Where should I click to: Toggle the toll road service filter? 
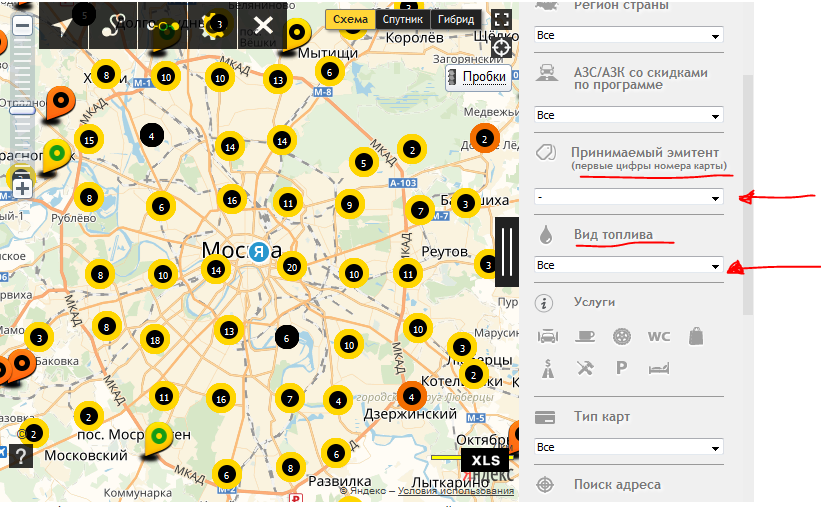(548, 368)
